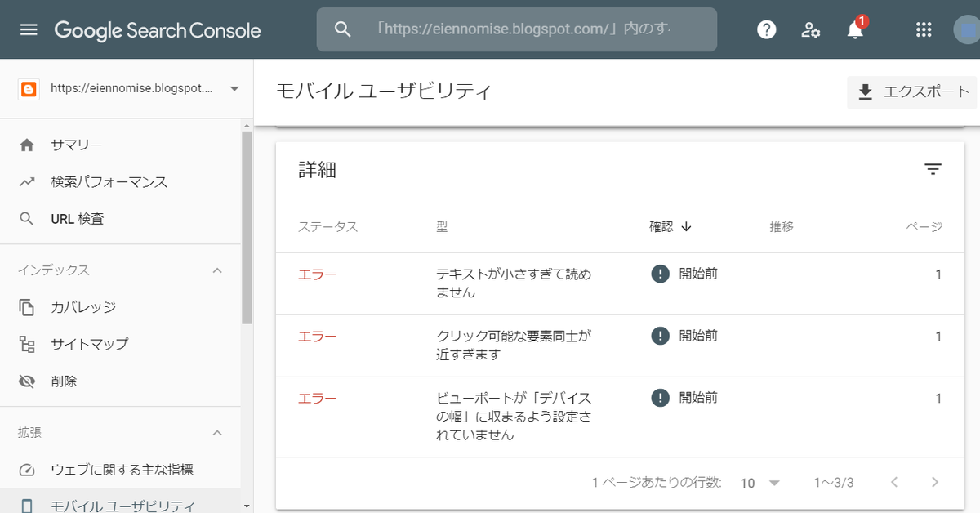Click sidebar scrollbar up arrow
This screenshot has width=980, height=513.
coord(247,125)
